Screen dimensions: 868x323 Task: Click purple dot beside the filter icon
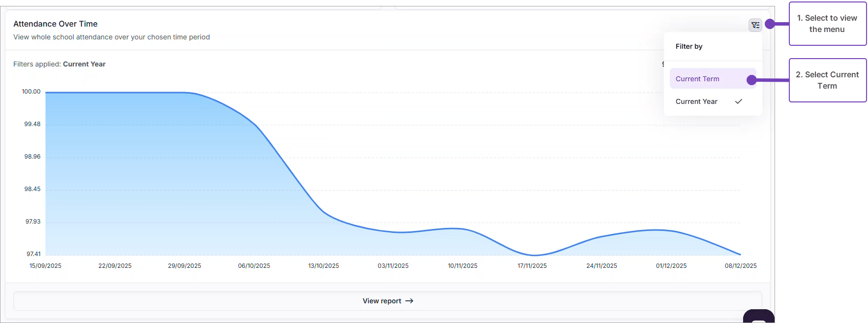[x=770, y=24]
